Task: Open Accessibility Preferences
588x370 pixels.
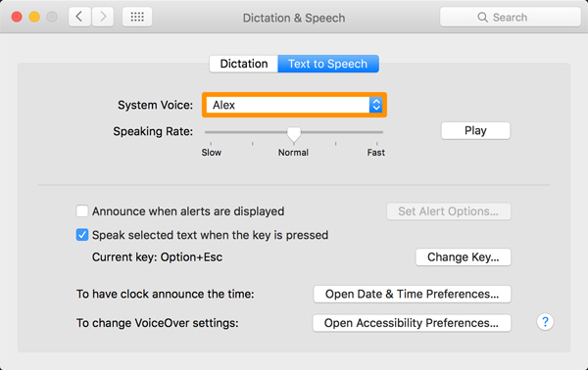Action: coord(412,323)
